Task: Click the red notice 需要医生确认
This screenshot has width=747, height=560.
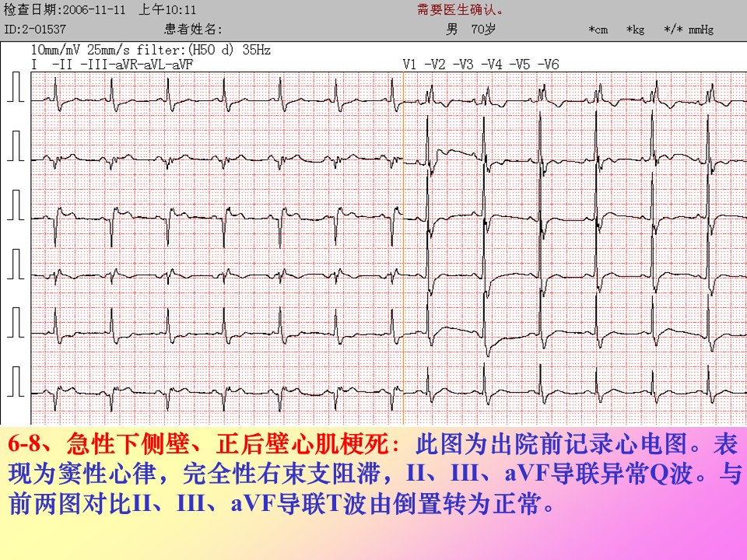Action: (460, 9)
